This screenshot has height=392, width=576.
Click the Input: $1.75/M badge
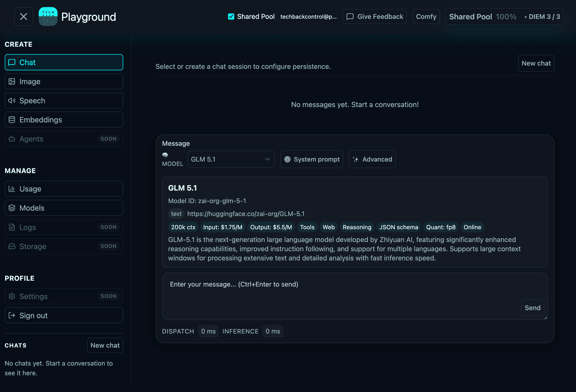click(223, 227)
